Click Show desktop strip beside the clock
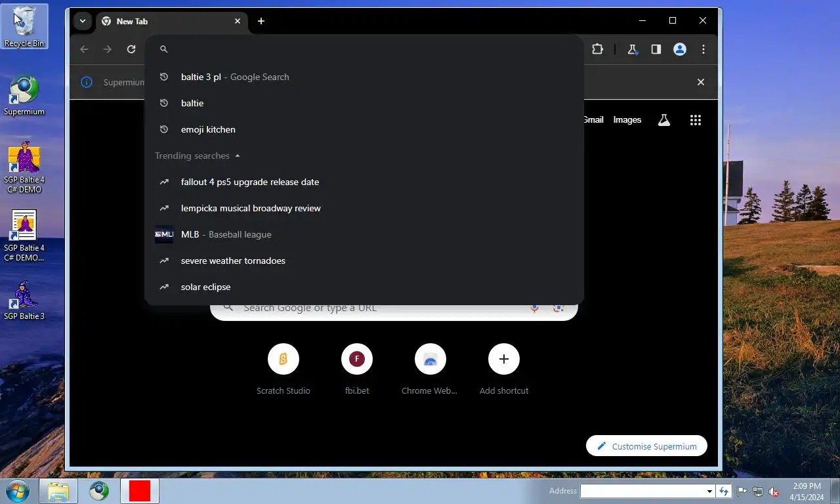The height and width of the screenshot is (504, 840). click(x=835, y=491)
